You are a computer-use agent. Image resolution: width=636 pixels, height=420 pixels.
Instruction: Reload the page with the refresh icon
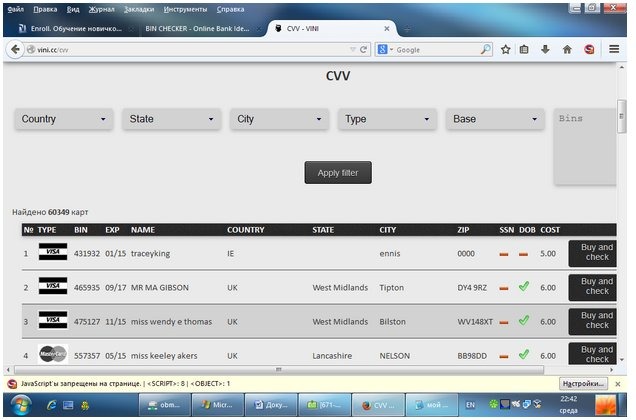[x=363, y=50]
